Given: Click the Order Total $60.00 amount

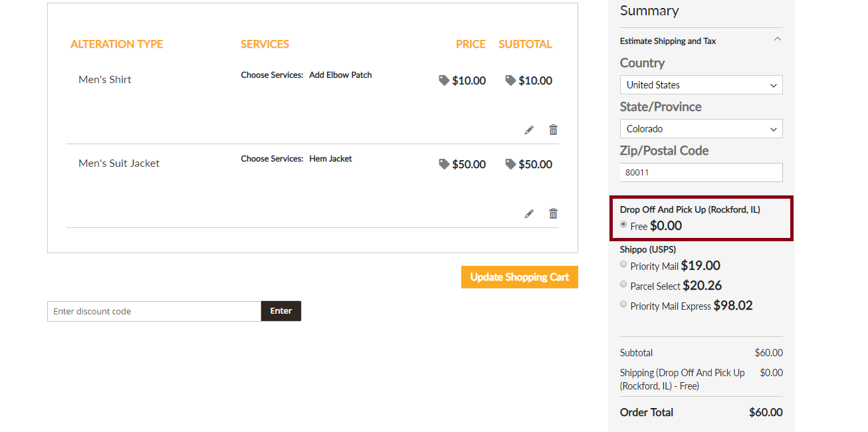Looking at the screenshot, I should click(766, 413).
